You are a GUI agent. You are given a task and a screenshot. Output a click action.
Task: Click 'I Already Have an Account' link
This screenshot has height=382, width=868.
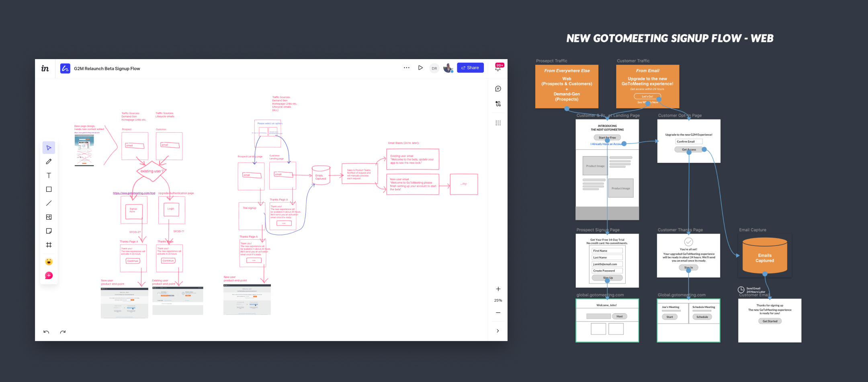pyautogui.click(x=607, y=144)
